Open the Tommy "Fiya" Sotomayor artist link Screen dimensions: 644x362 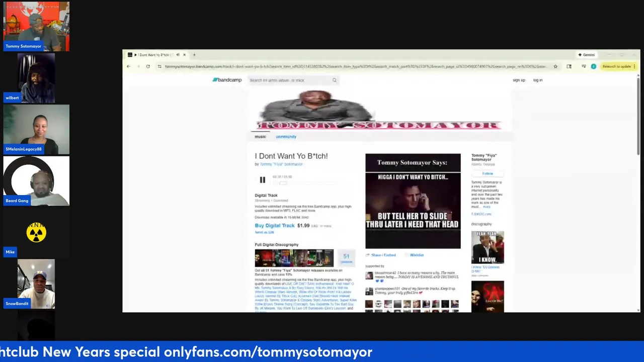(x=281, y=164)
